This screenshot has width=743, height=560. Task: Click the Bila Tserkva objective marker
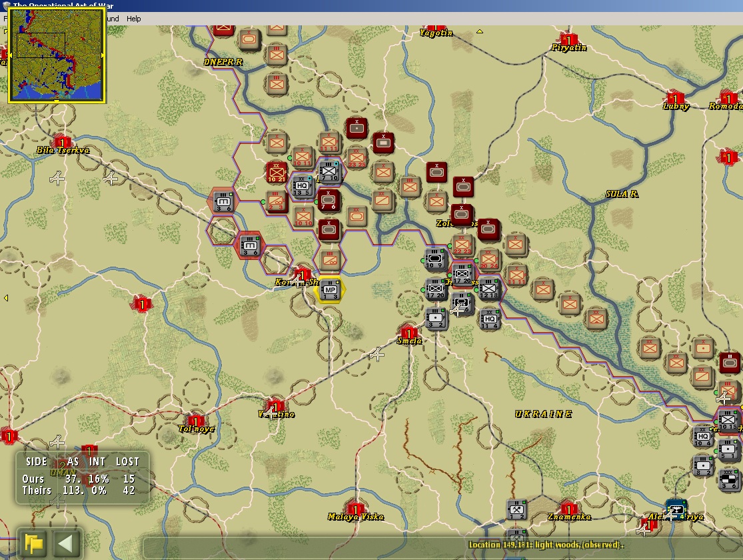pos(62,142)
